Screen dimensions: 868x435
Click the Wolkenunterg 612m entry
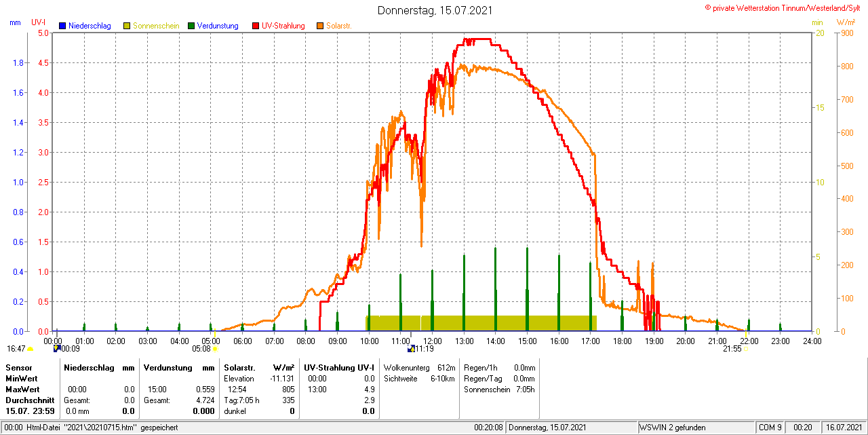419,367
